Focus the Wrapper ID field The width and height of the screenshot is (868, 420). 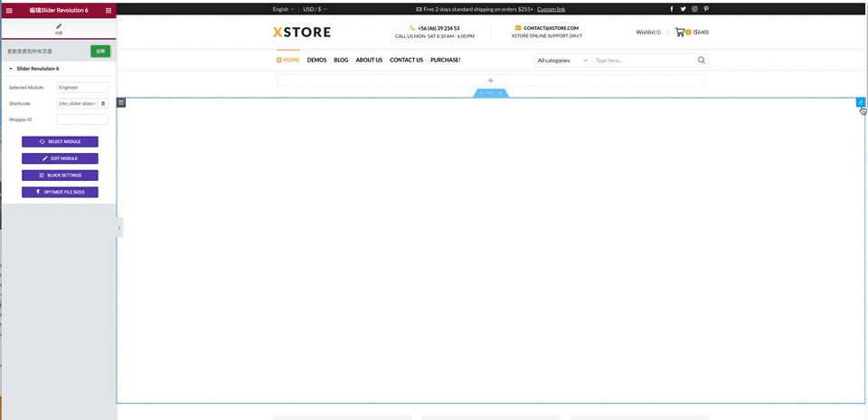[82, 119]
